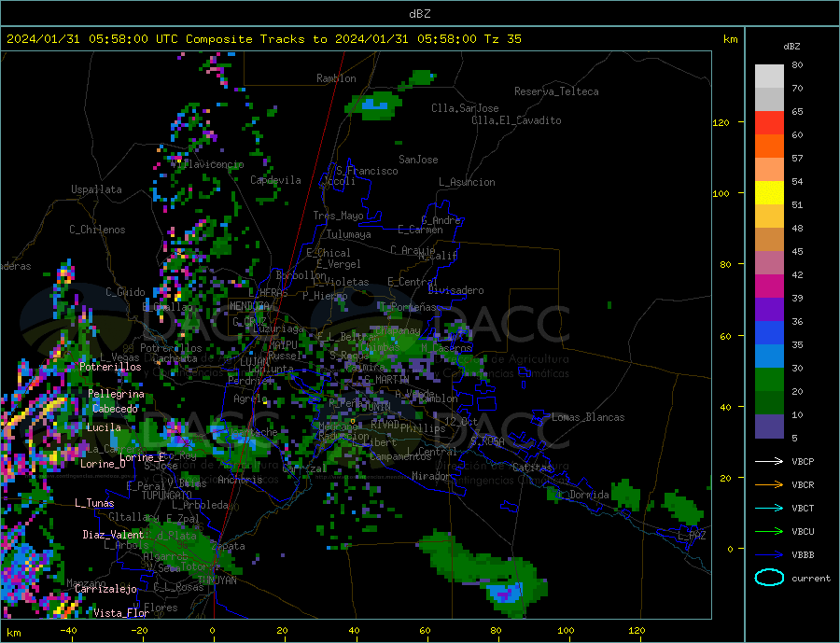Image resolution: width=840 pixels, height=643 pixels.
Task: Click the 'MENDOZA' map label
Action: pyautogui.click(x=249, y=306)
